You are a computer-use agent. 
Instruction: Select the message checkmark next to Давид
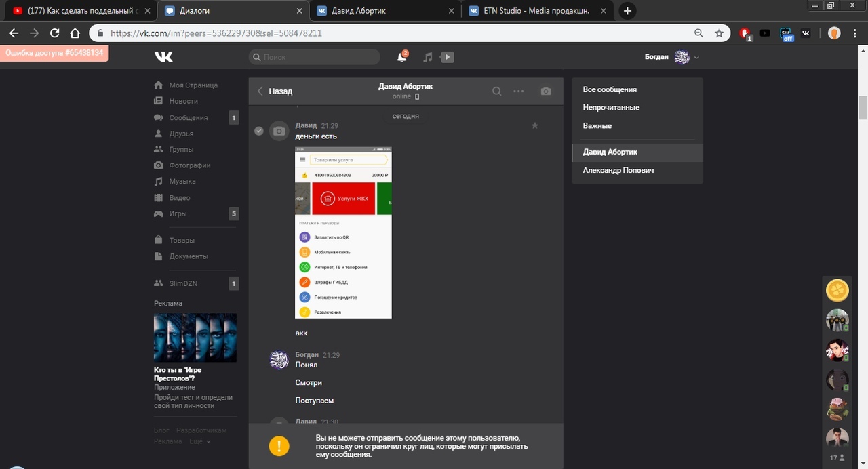(258, 130)
